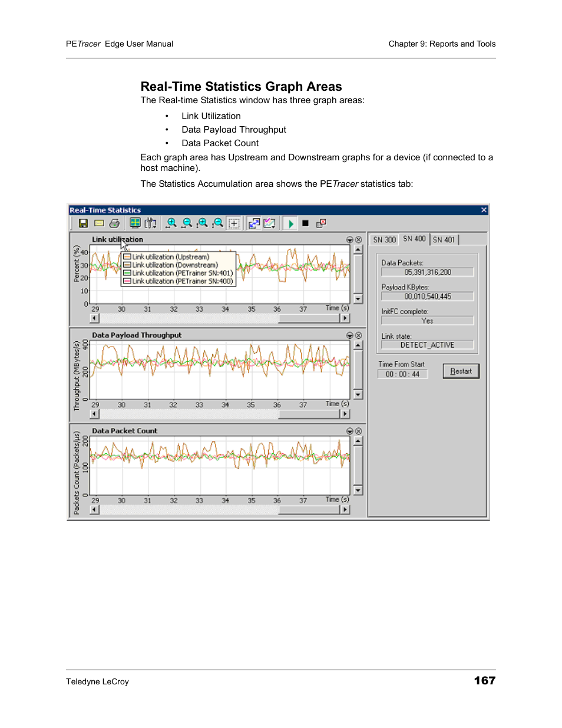This screenshot has width=562, height=728.
Task: Click the Link utilization graph title
Action: pos(117,239)
